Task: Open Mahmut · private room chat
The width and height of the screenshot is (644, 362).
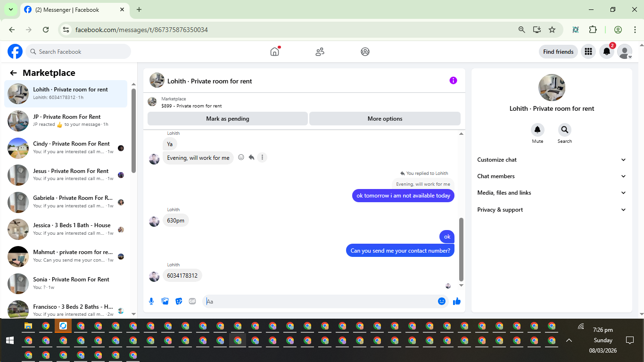Action: click(x=66, y=256)
